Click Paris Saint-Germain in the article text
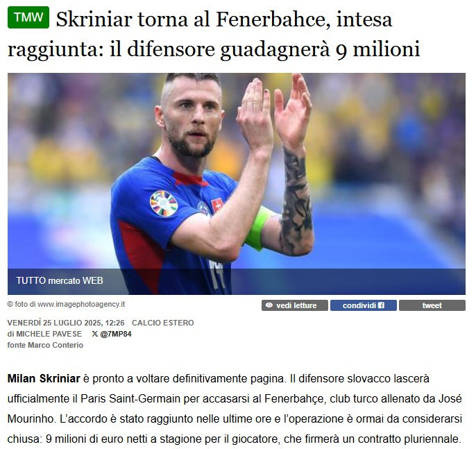Screen dimensions: 476x449 [x=130, y=398]
